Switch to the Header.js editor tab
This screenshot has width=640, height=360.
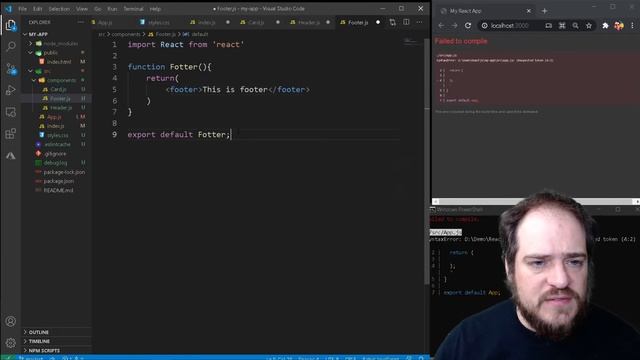pyautogui.click(x=309, y=22)
